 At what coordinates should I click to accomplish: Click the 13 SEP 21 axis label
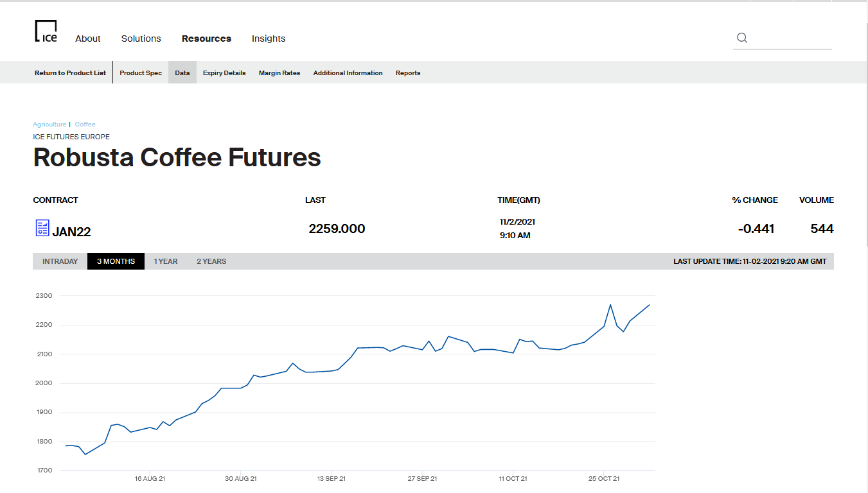pyautogui.click(x=332, y=479)
